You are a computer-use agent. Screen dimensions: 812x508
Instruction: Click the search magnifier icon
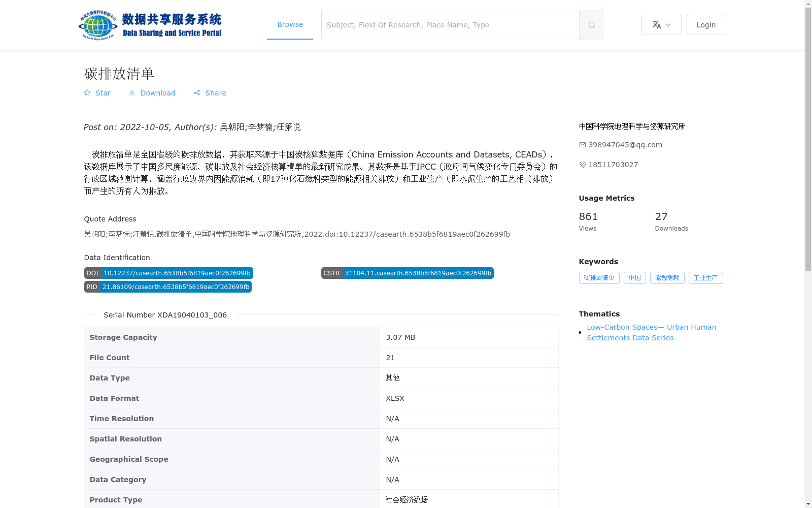click(x=591, y=24)
